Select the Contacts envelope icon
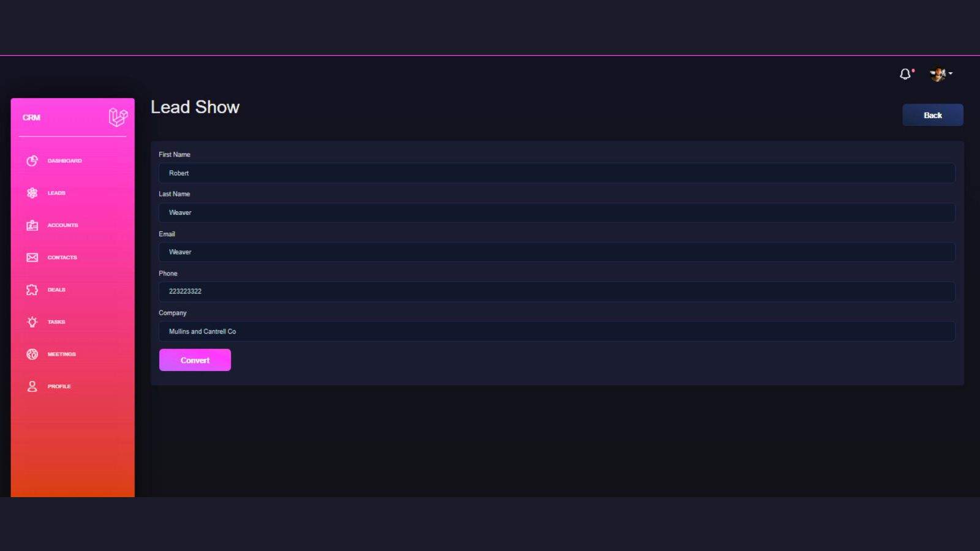Viewport: 980px width, 551px height. click(x=32, y=258)
